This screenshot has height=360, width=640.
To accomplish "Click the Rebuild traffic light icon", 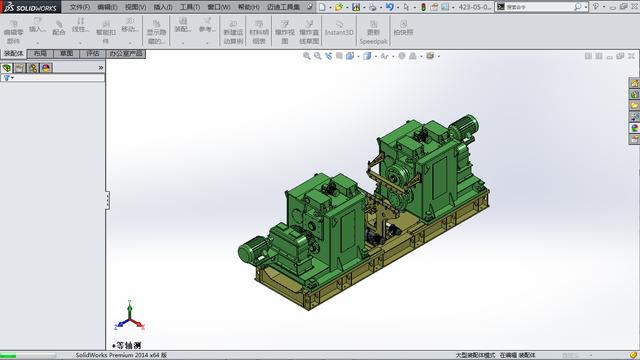I will point(423,7).
